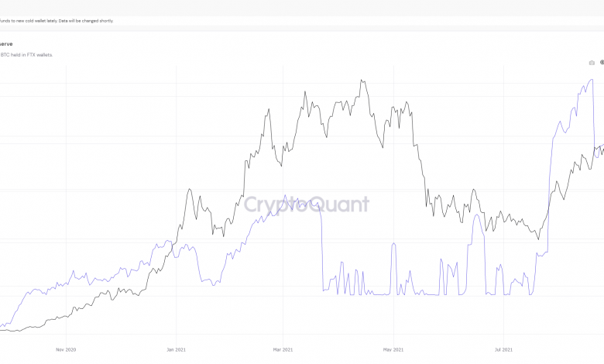Image resolution: width=604 pixels, height=364 pixels.
Task: Click the Mar 2021 axis label
Action: point(283,349)
